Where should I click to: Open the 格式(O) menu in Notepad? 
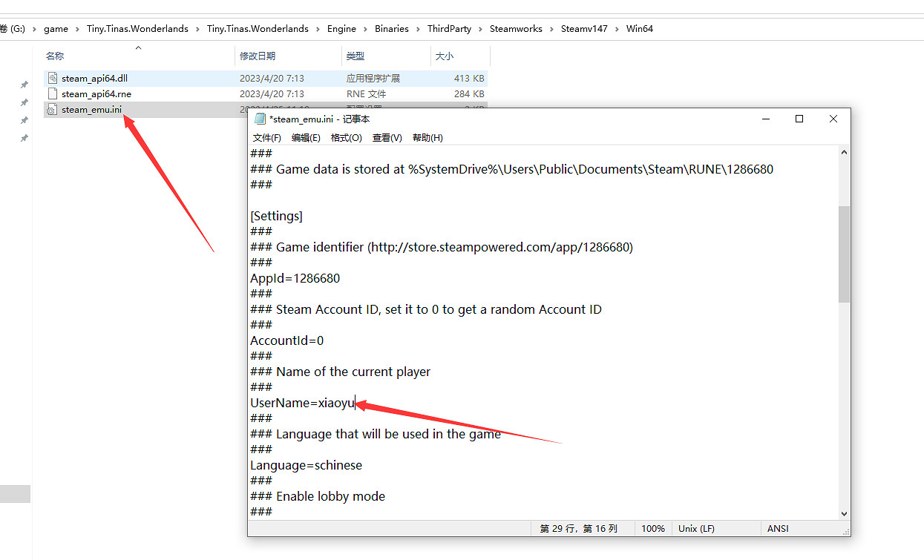[x=346, y=138]
